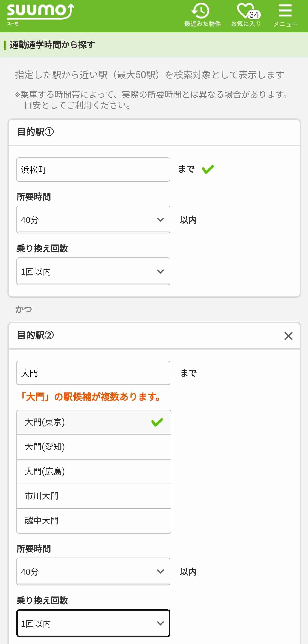Screen dimensions: 308x644
Task: Click the 目的駅② section header
Action: 154,335
